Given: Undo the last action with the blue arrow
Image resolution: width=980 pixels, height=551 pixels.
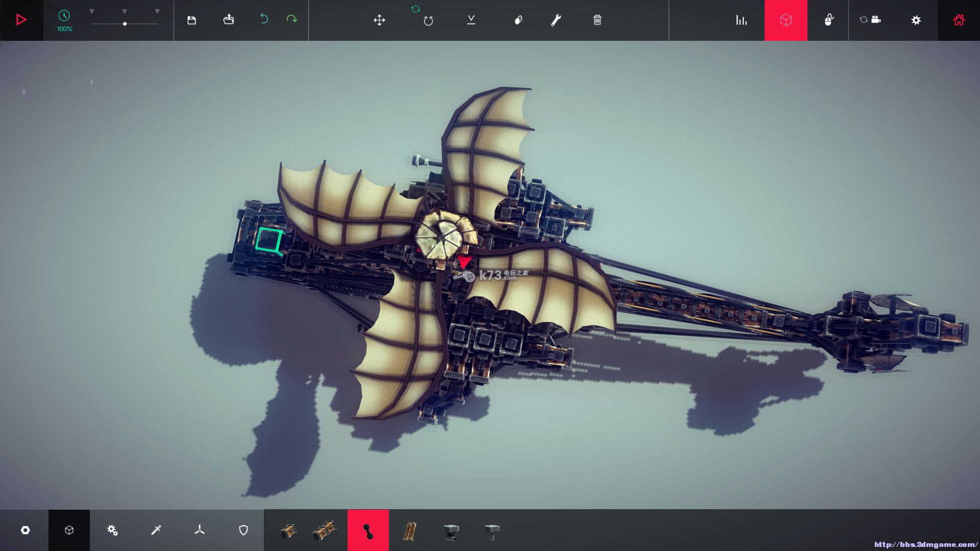Looking at the screenshot, I should point(264,19).
